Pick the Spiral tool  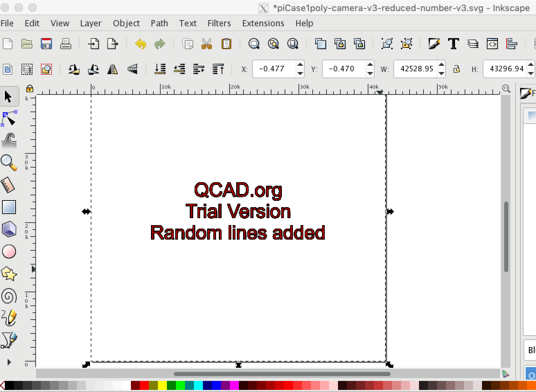[x=9, y=296]
